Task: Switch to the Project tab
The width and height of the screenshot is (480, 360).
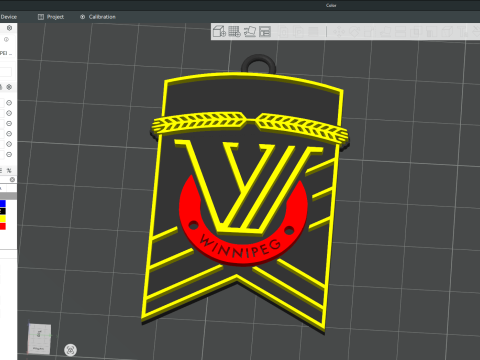Action: [x=51, y=17]
